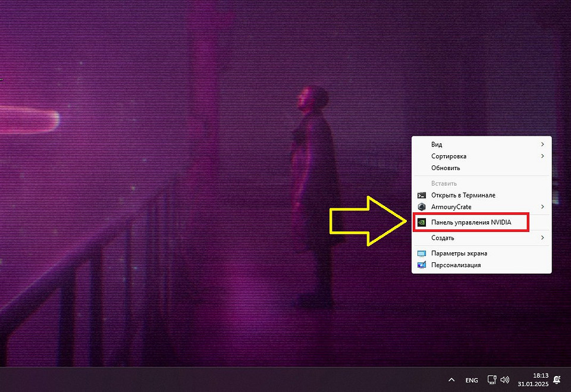Open notifications via the bell icon
The width and height of the screenshot is (571, 392).
(x=557, y=380)
